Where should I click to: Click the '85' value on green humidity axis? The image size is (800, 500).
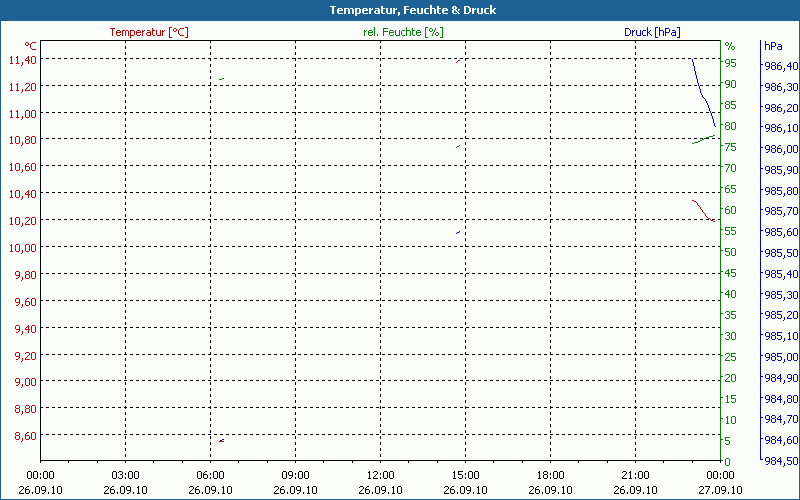pyautogui.click(x=731, y=105)
